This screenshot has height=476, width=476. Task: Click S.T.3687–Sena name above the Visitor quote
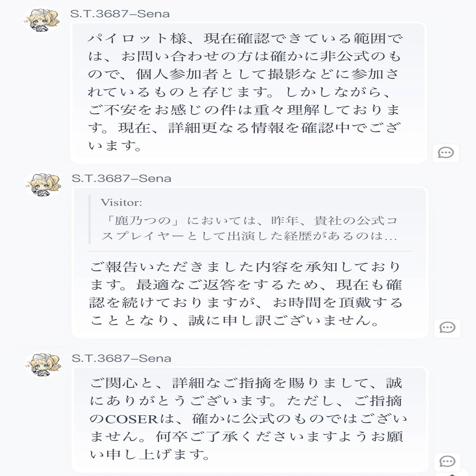pyautogui.click(x=121, y=178)
